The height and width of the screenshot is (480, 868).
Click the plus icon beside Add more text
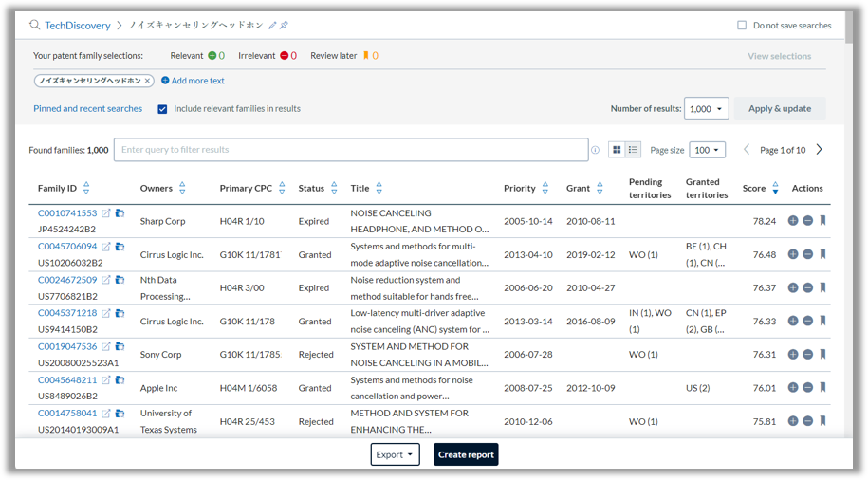(x=165, y=81)
